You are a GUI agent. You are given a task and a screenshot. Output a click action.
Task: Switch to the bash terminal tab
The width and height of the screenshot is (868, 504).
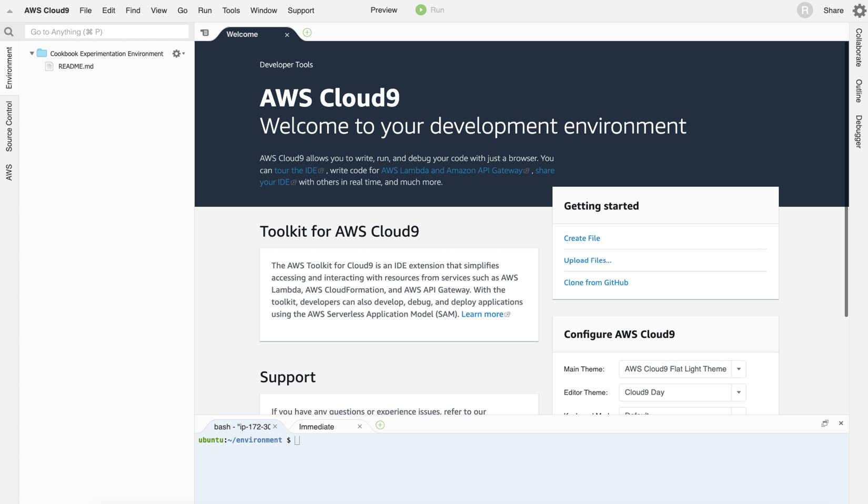(242, 427)
